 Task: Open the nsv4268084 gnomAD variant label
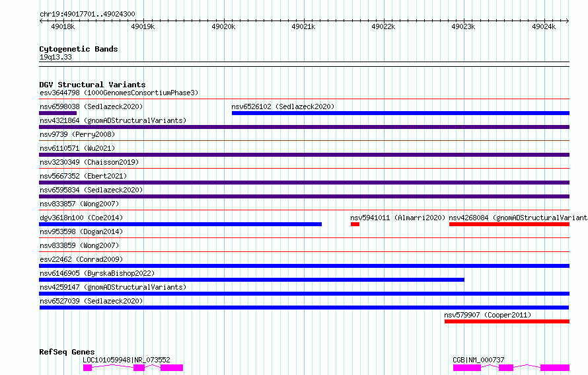click(x=518, y=218)
